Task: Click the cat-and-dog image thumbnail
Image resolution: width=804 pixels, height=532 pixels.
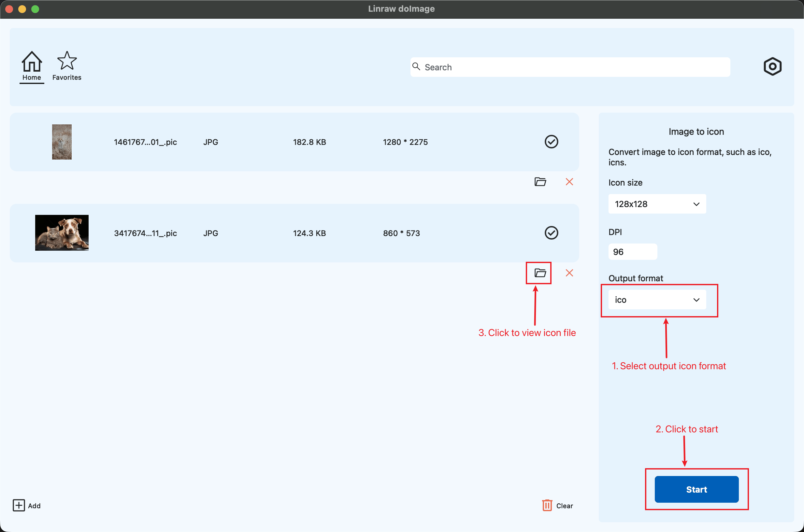Action: [x=62, y=233]
